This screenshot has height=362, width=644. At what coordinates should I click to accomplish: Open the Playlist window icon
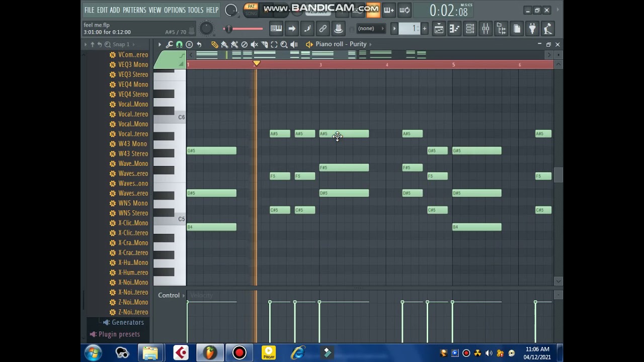(x=439, y=29)
